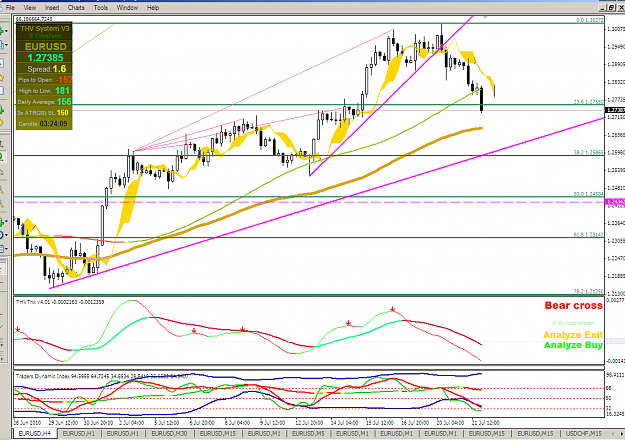Click the 50.0 Fibonacci level label
Viewport: 625px width, 440px height.
(588, 194)
